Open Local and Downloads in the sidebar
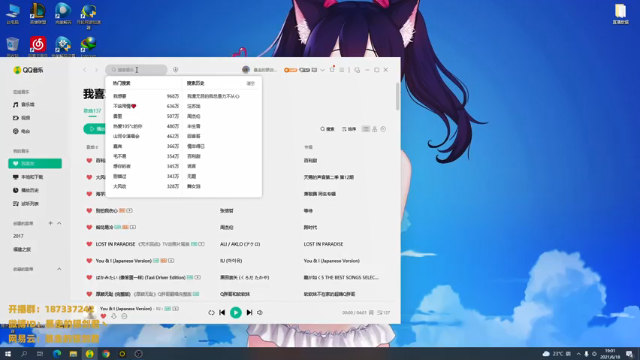 click(x=28, y=177)
